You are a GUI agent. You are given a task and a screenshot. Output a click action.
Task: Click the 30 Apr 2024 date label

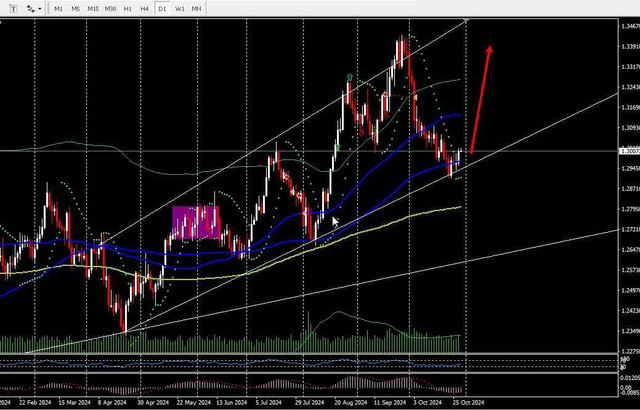pyautogui.click(x=152, y=402)
